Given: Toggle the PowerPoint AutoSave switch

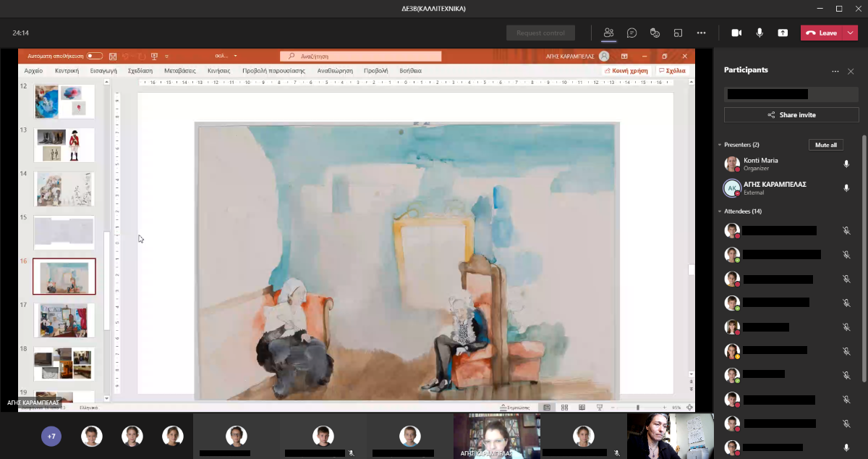Looking at the screenshot, I should pos(94,56).
